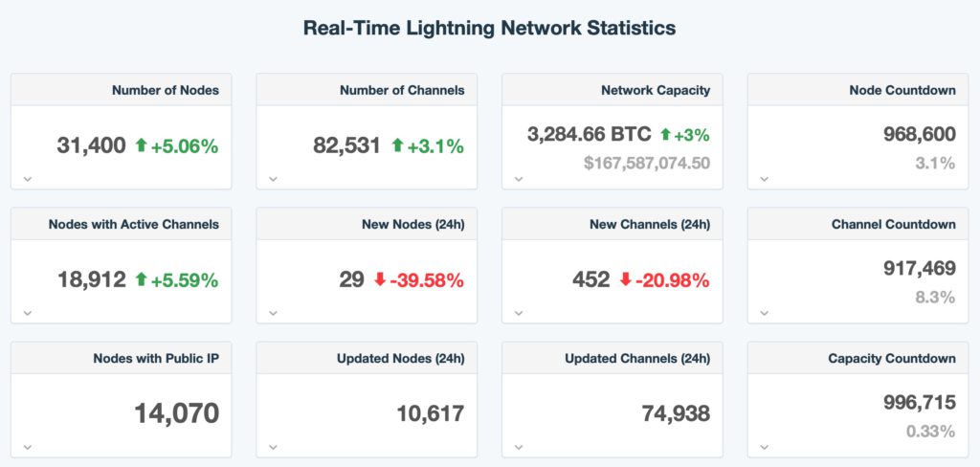Screen dimensions: 980x467
Task: Expand chevron in Updated Channels (24h) card
Action: [x=519, y=447]
